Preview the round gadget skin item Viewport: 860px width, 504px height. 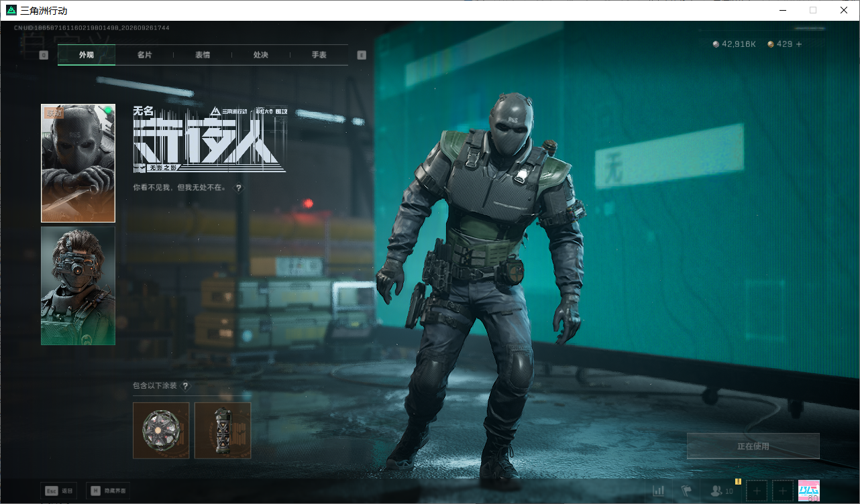pos(161,430)
